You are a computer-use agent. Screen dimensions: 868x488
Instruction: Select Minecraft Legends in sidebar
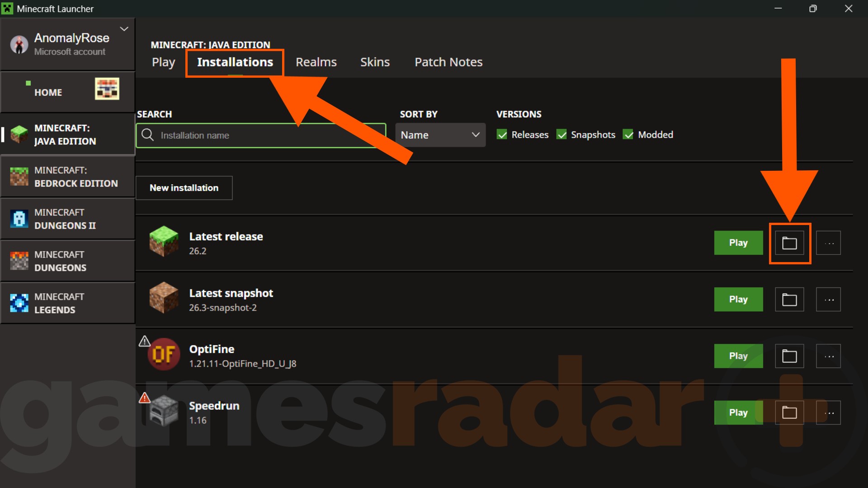click(x=67, y=303)
